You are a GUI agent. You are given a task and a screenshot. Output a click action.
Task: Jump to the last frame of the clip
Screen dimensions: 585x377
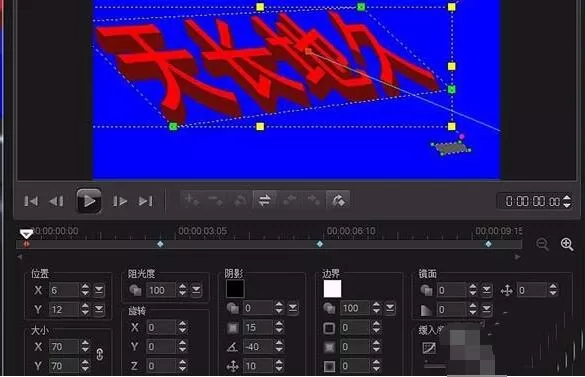(x=146, y=202)
